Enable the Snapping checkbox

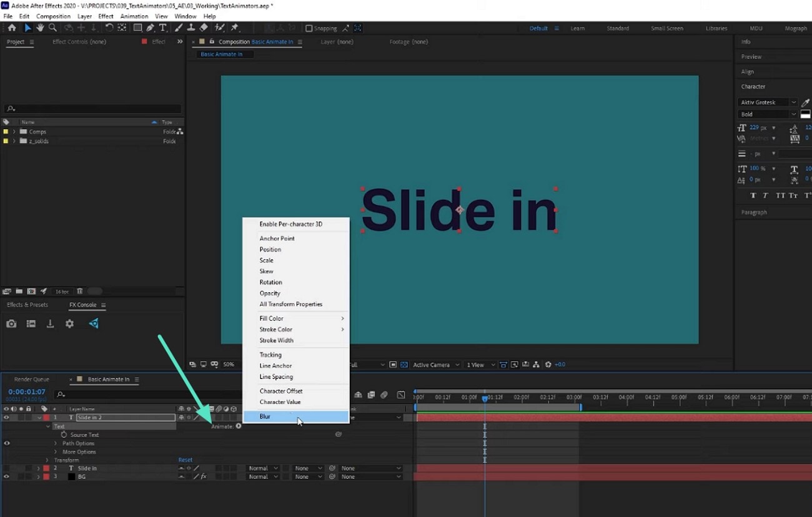(309, 28)
